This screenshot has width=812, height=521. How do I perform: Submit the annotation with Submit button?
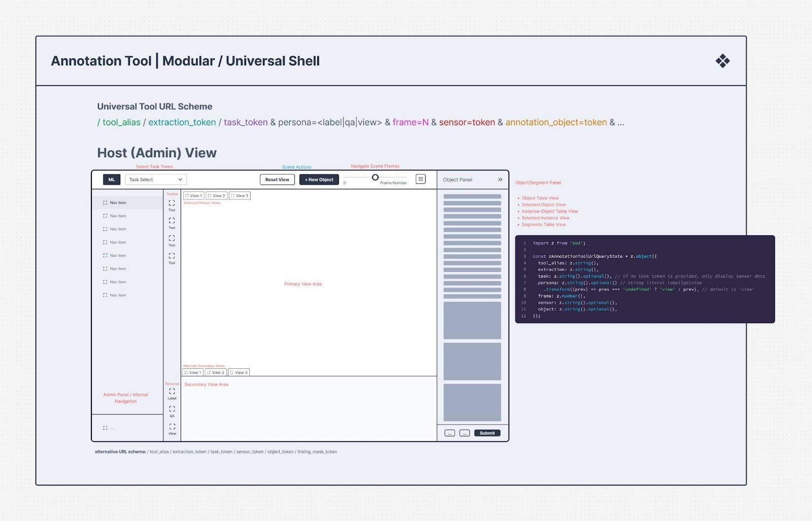[487, 433]
